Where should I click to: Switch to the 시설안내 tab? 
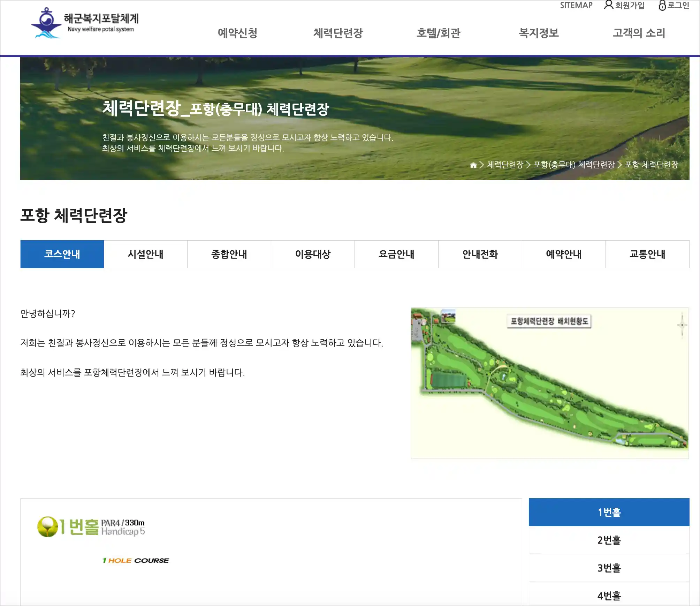point(145,254)
